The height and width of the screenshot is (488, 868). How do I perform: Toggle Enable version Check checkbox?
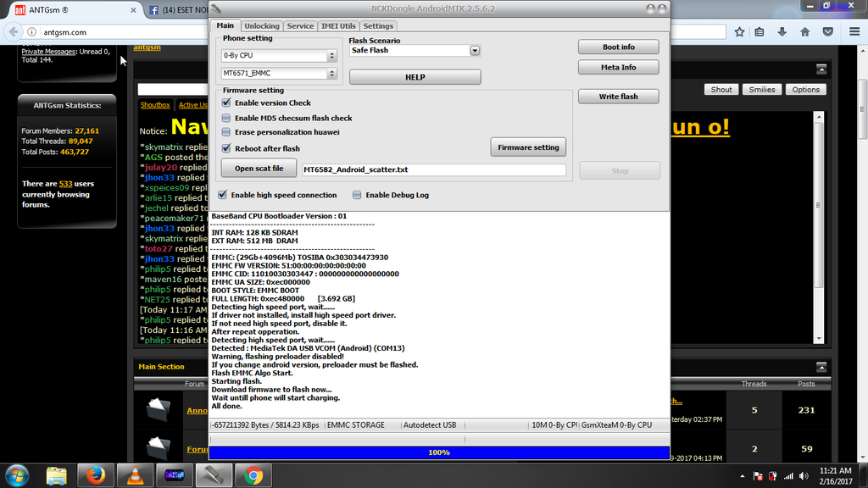[x=226, y=103]
